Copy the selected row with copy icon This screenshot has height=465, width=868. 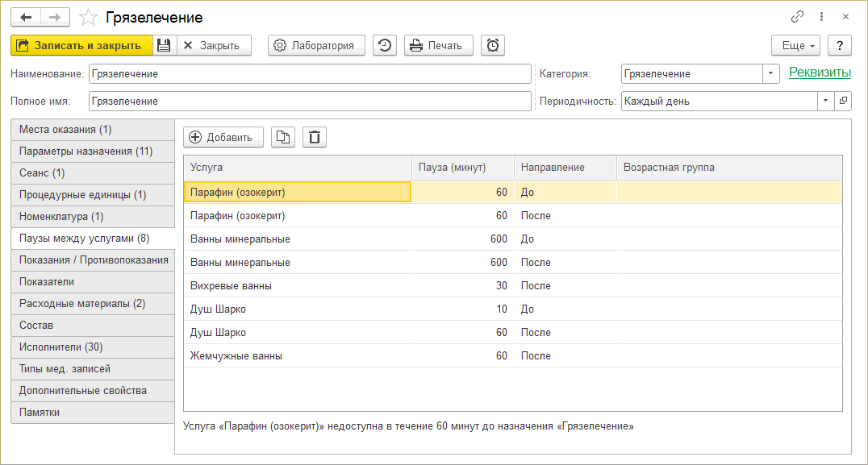[282, 137]
